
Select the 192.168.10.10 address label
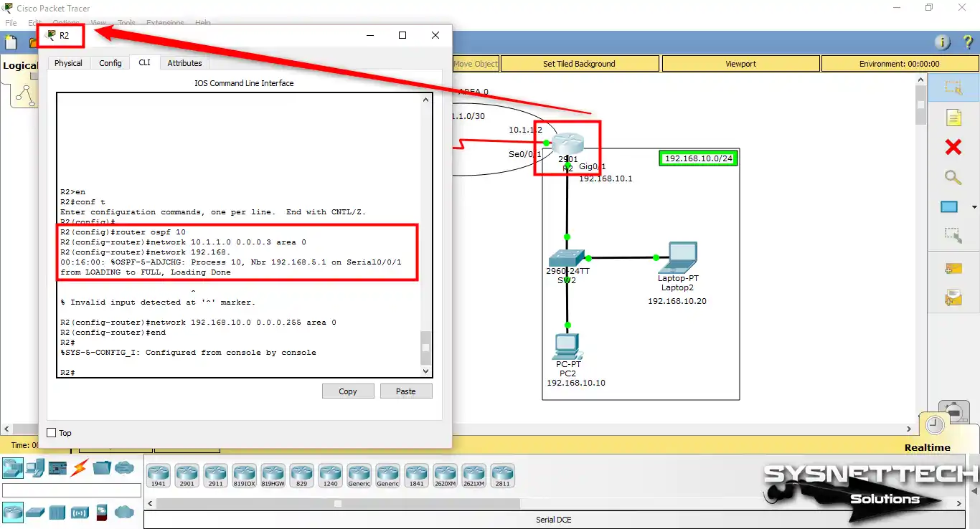click(576, 383)
